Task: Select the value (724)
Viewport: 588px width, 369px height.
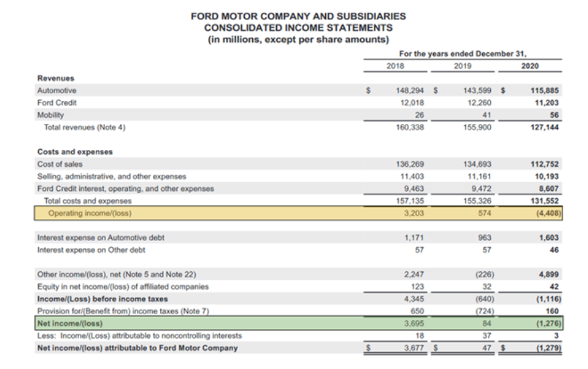Action: [485, 311]
